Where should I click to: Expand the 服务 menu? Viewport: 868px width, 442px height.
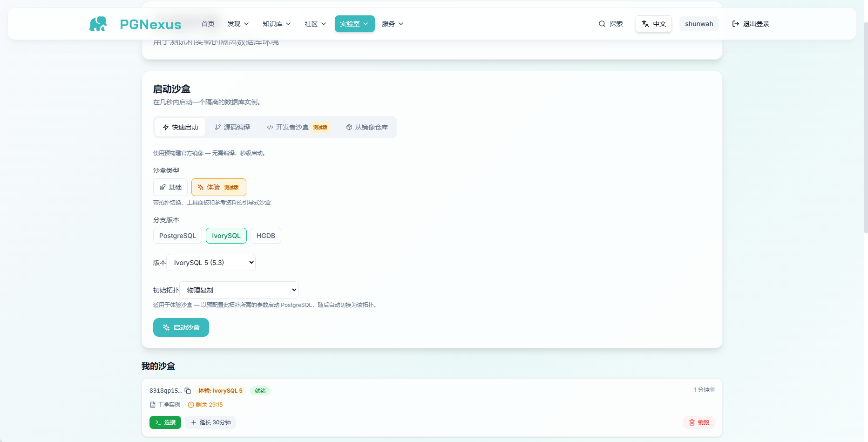pyautogui.click(x=393, y=24)
